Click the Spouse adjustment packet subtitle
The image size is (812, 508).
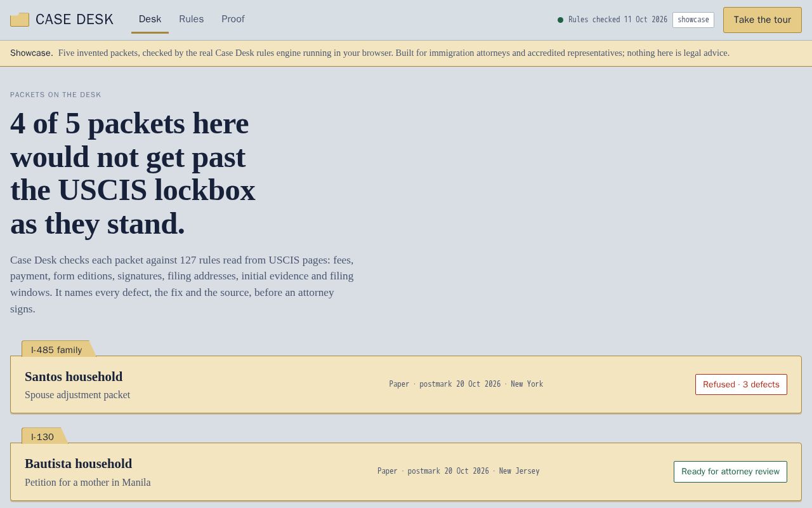point(77,395)
